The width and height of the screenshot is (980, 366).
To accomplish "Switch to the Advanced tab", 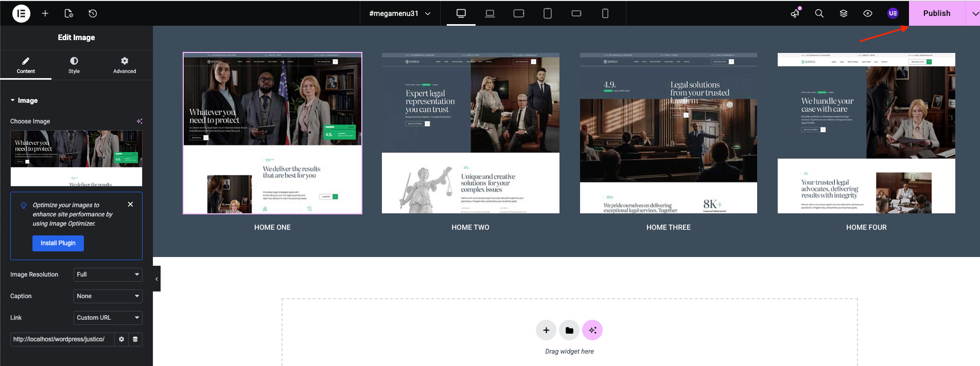I will coord(125,65).
